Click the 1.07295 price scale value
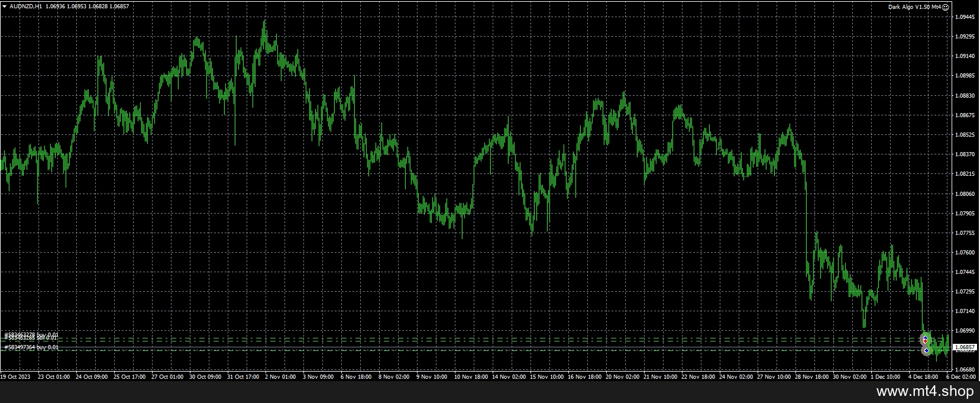Image resolution: width=980 pixels, height=403 pixels. point(965,292)
